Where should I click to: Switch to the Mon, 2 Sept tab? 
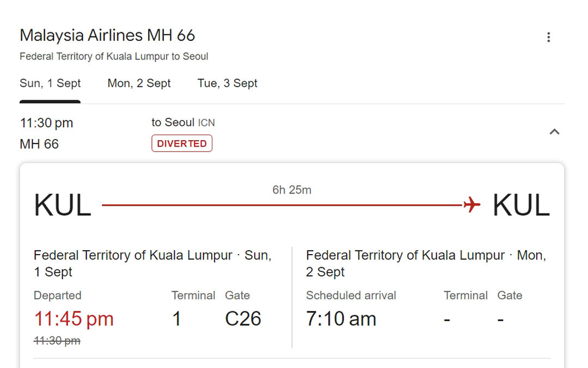point(139,83)
